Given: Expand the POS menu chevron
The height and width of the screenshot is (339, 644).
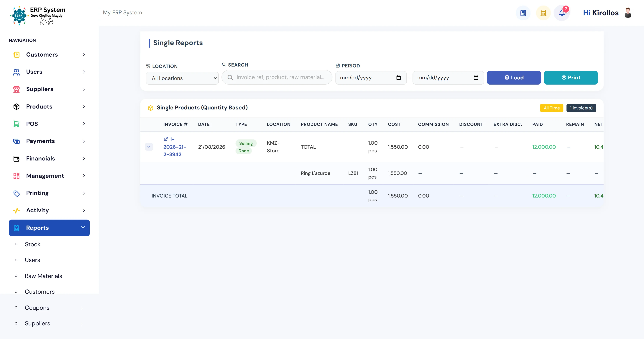Looking at the screenshot, I should 84,124.
